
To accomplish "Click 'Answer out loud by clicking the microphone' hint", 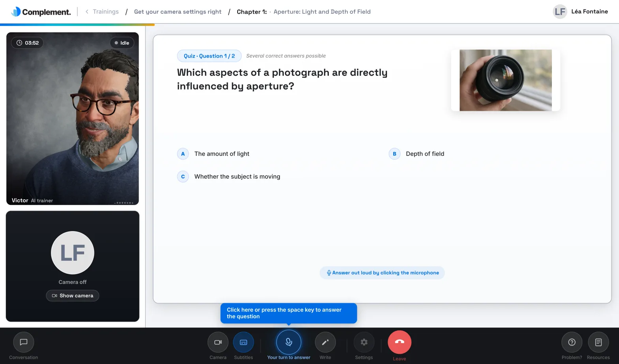I will tap(382, 273).
